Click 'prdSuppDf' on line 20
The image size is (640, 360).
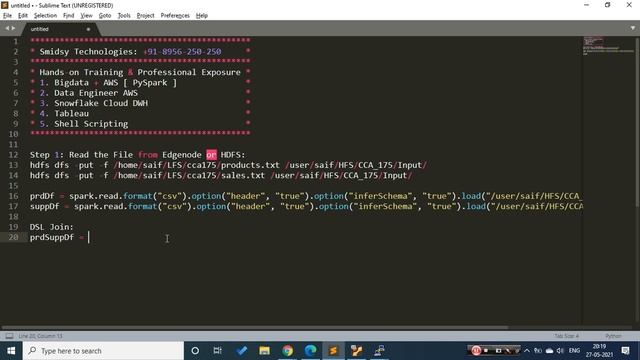tap(51, 237)
